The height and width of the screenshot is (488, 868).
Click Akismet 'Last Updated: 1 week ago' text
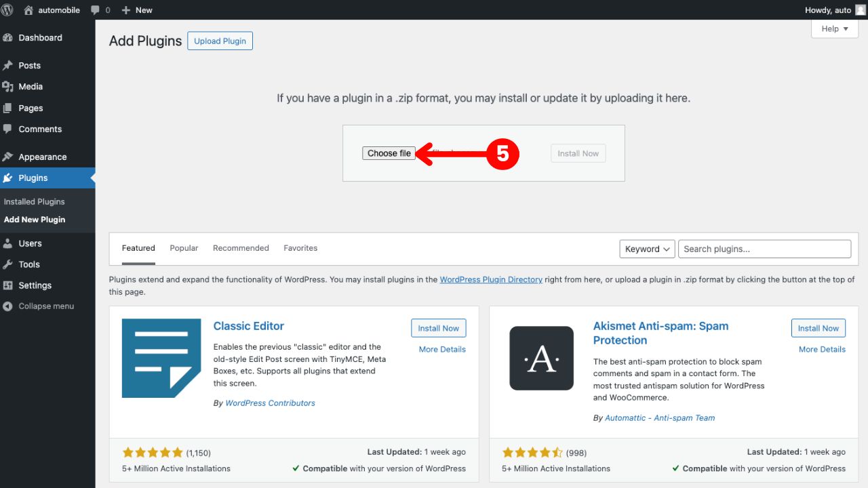pos(796,452)
